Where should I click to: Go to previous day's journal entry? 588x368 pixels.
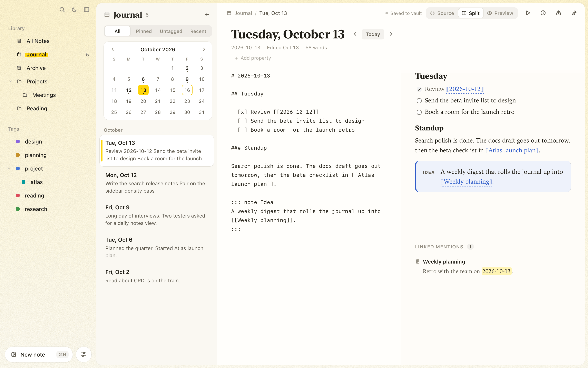(355, 34)
